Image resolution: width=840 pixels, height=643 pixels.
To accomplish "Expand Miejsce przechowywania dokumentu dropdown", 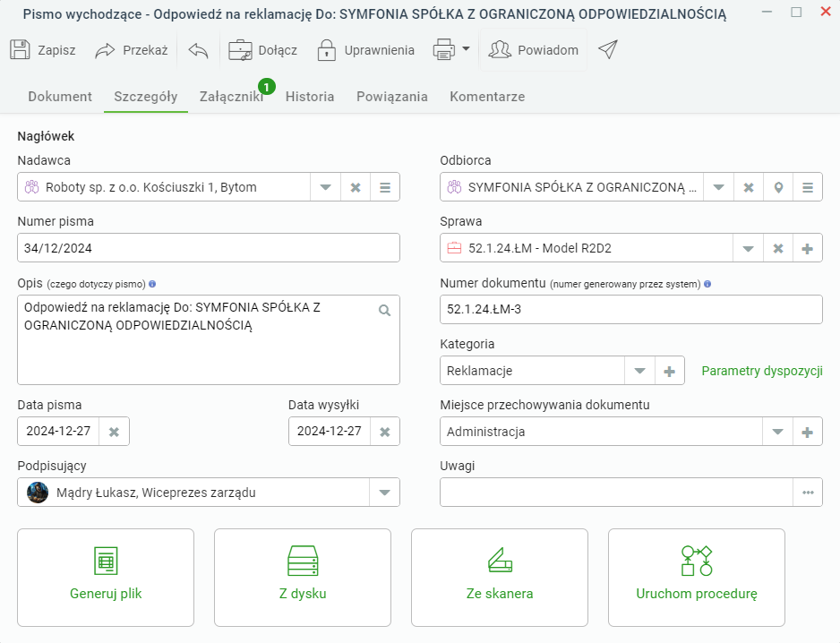I will click(x=777, y=432).
